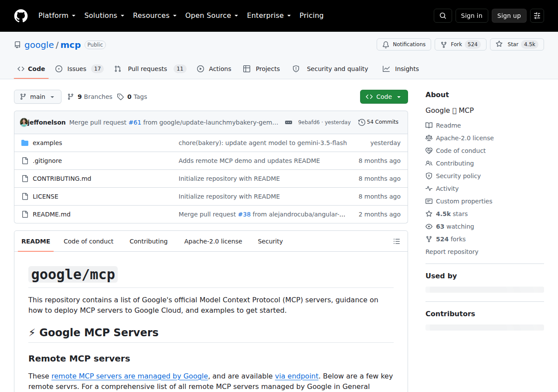Click the Sign in button

point(472,16)
